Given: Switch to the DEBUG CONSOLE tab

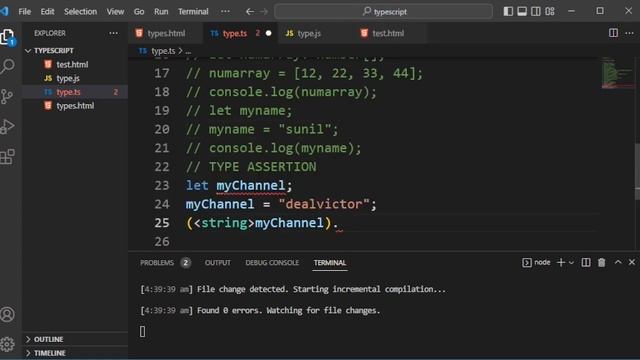Looking at the screenshot, I should click(272, 262).
